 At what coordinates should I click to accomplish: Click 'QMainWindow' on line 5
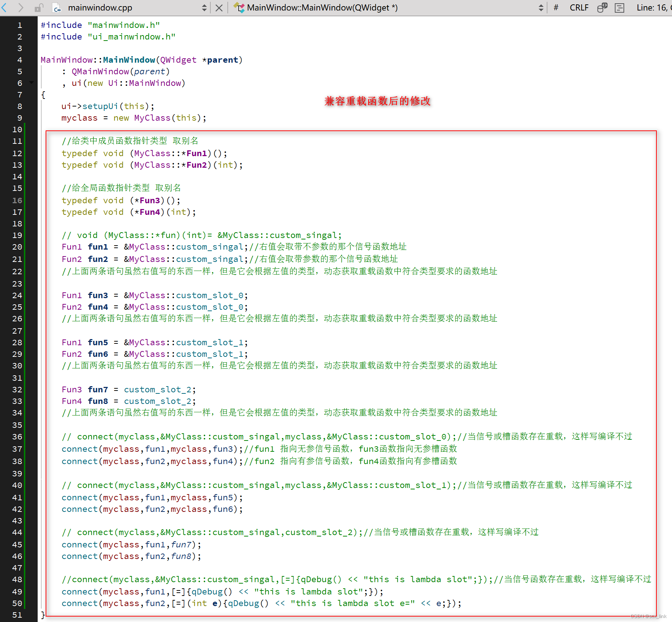click(100, 71)
